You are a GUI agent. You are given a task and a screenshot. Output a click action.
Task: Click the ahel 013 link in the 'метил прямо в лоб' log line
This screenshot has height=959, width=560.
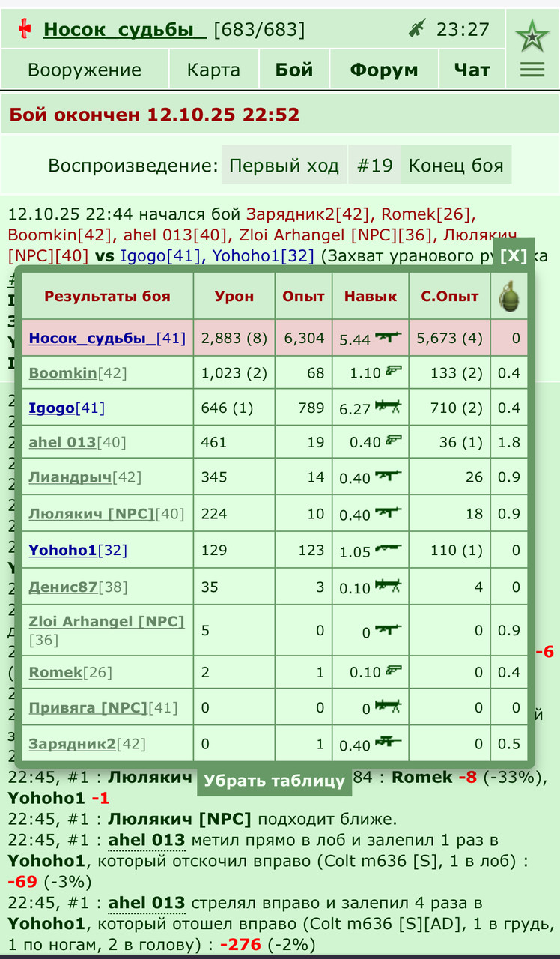[147, 841]
